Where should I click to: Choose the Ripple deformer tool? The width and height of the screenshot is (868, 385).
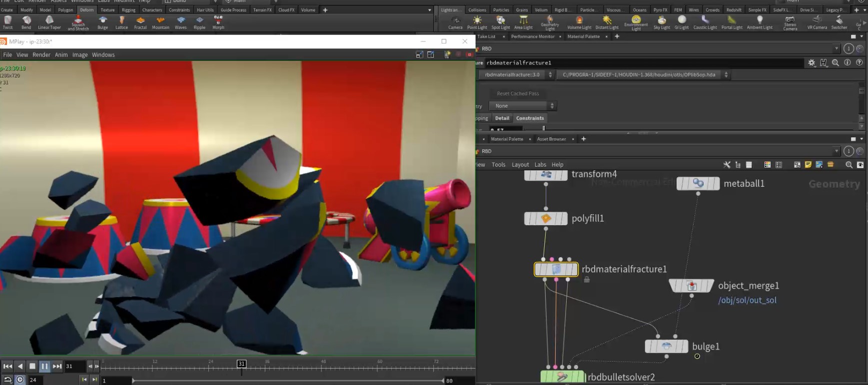coord(199,22)
